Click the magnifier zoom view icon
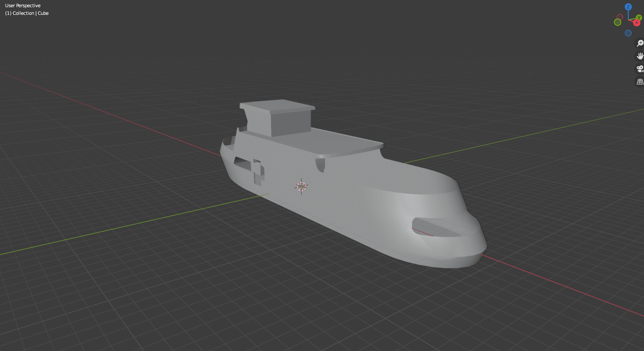This screenshot has width=644, height=351. point(640,43)
